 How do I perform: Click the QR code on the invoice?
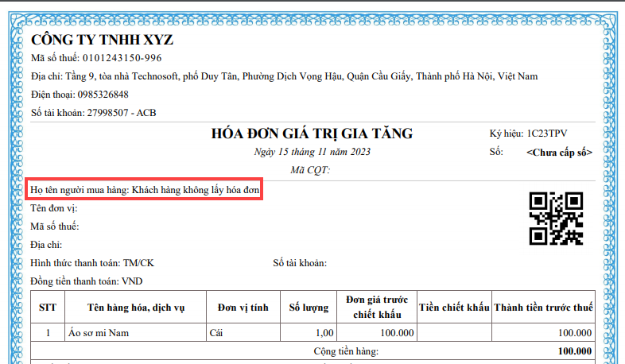pos(557,217)
